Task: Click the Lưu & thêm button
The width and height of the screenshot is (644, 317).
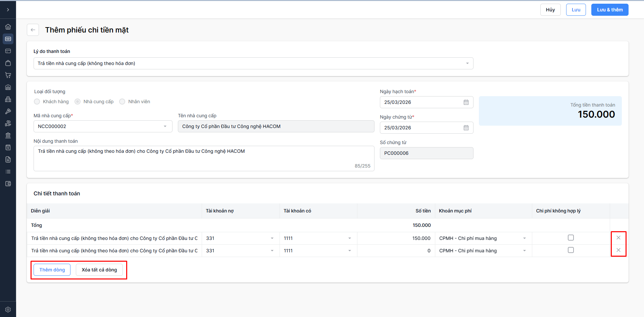Action: point(609,10)
